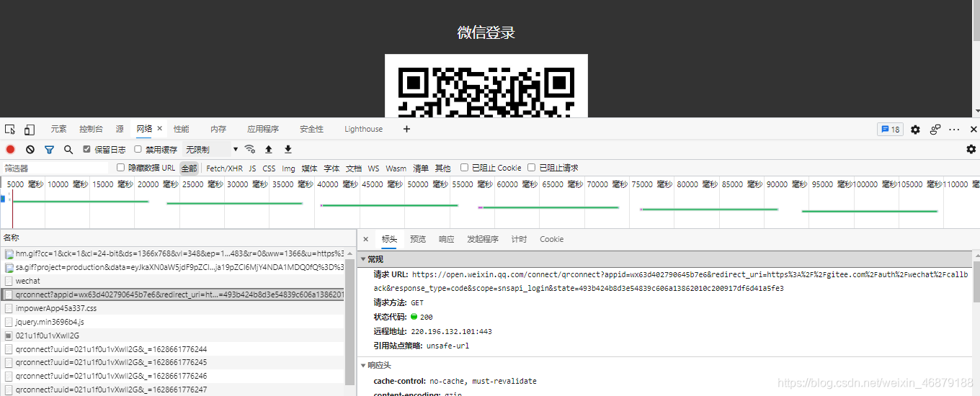Enable the wechat request row's file icon
This screenshot has width=980, height=396.
(9, 281)
